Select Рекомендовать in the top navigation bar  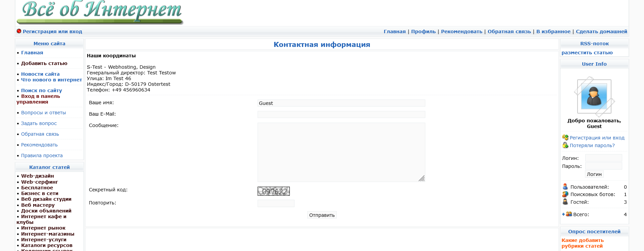[462, 32]
